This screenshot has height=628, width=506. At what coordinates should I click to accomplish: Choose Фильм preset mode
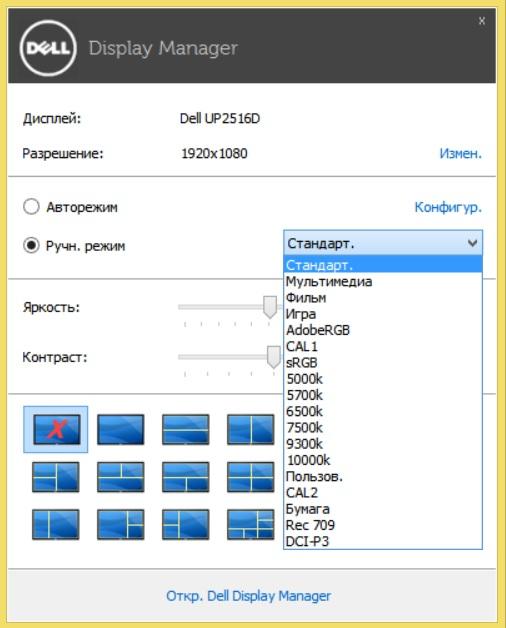[x=383, y=298]
